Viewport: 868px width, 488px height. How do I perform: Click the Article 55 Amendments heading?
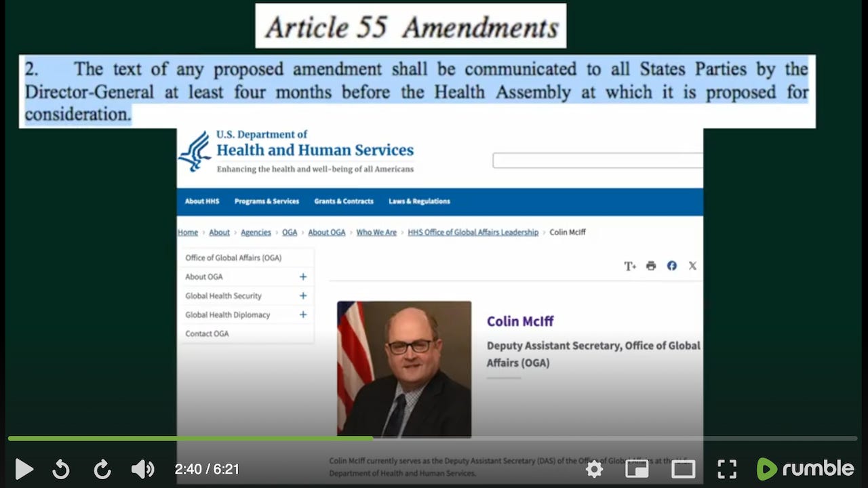411,27
